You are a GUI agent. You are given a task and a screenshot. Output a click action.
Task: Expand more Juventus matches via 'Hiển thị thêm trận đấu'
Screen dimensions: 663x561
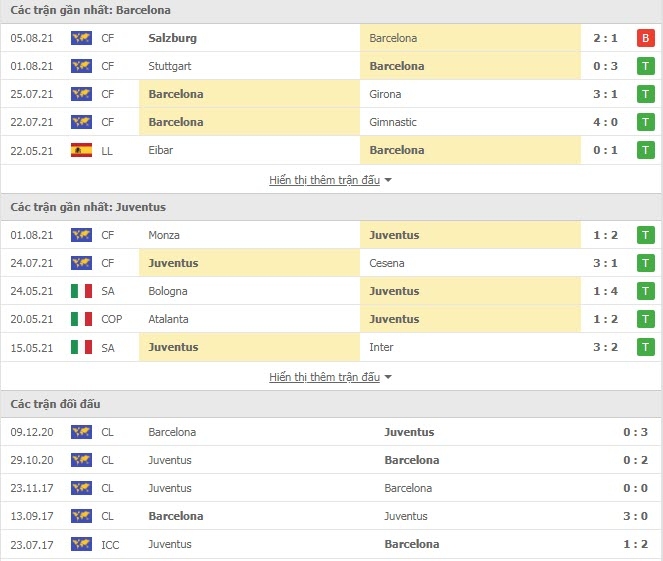pyautogui.click(x=324, y=377)
